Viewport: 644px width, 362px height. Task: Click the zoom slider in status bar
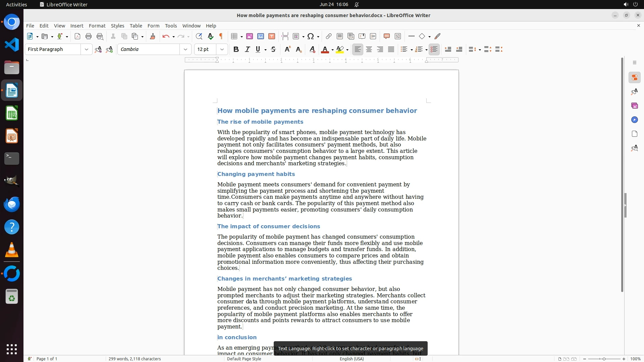(x=604, y=359)
